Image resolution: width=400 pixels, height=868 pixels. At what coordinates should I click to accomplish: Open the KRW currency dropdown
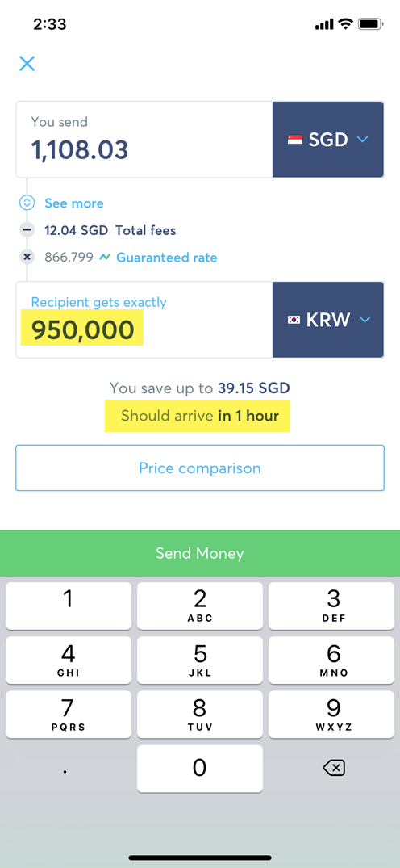pyautogui.click(x=328, y=320)
